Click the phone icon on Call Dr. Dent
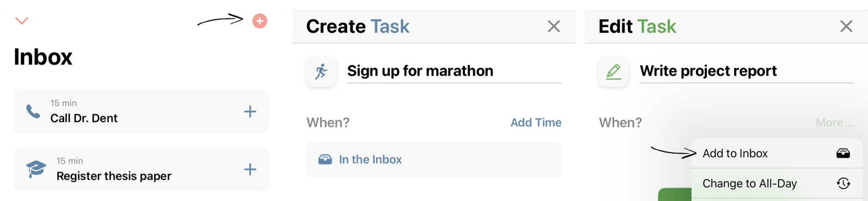The height and width of the screenshot is (201, 868). point(33,112)
